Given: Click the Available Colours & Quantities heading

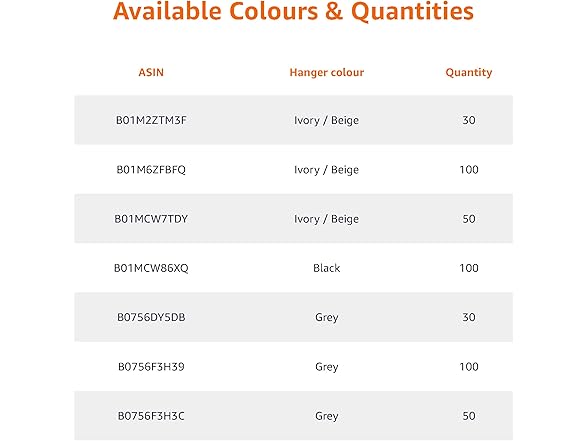Looking at the screenshot, I should coord(293,11).
